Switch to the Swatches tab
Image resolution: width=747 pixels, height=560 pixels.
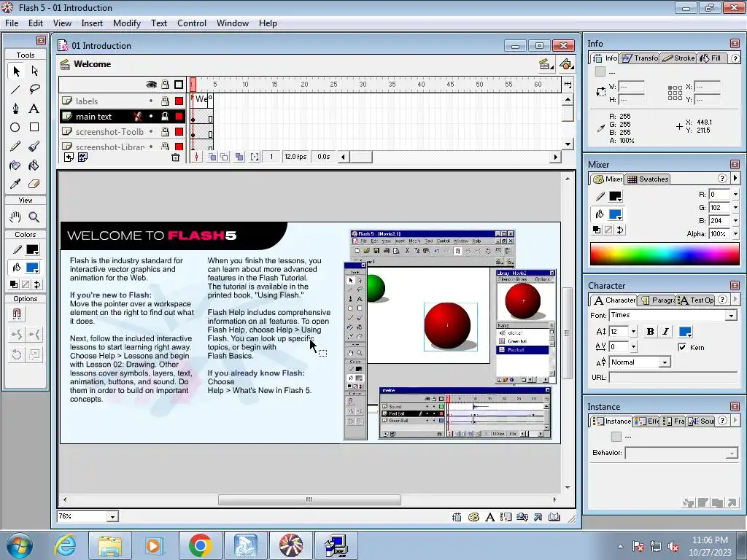click(x=648, y=179)
